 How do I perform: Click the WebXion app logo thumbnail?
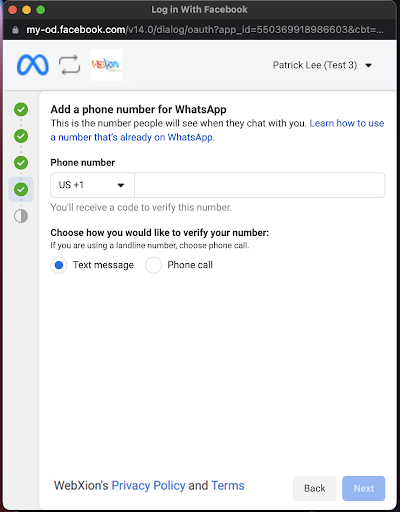coord(106,65)
